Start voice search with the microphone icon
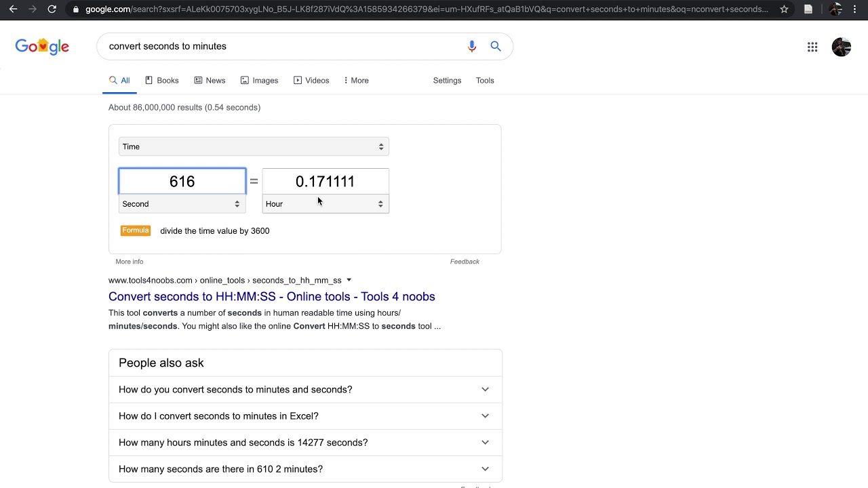 [x=472, y=46]
